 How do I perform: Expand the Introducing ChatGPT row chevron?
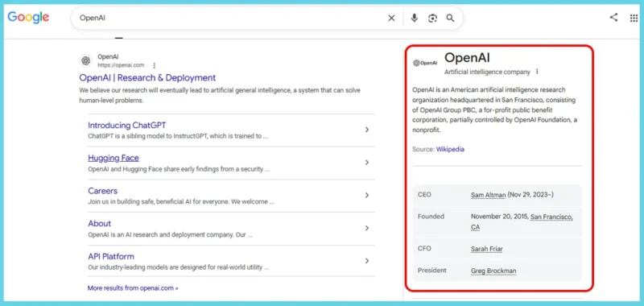point(367,130)
